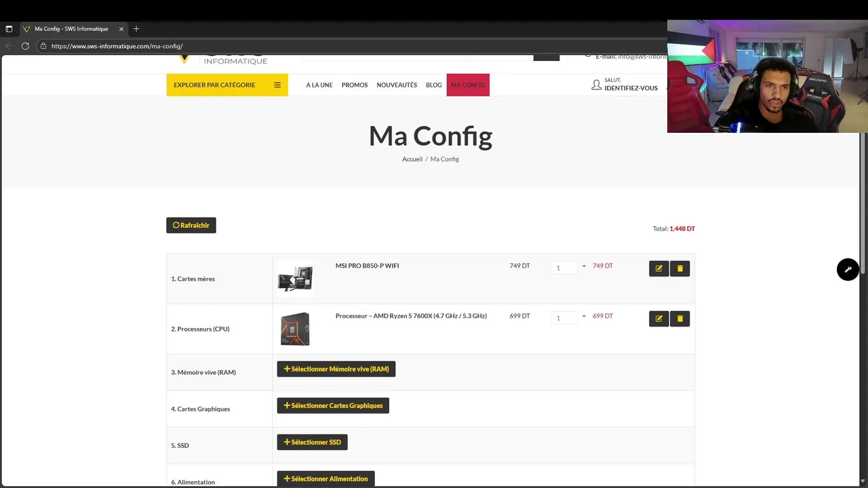Reload the page with browser refresh icon
This screenshot has width=868, height=488.
pyautogui.click(x=25, y=46)
